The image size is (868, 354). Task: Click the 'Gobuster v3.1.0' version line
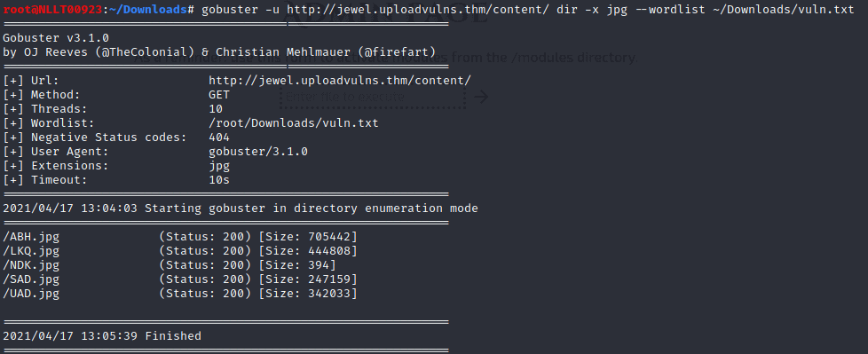pyautogui.click(x=55, y=38)
